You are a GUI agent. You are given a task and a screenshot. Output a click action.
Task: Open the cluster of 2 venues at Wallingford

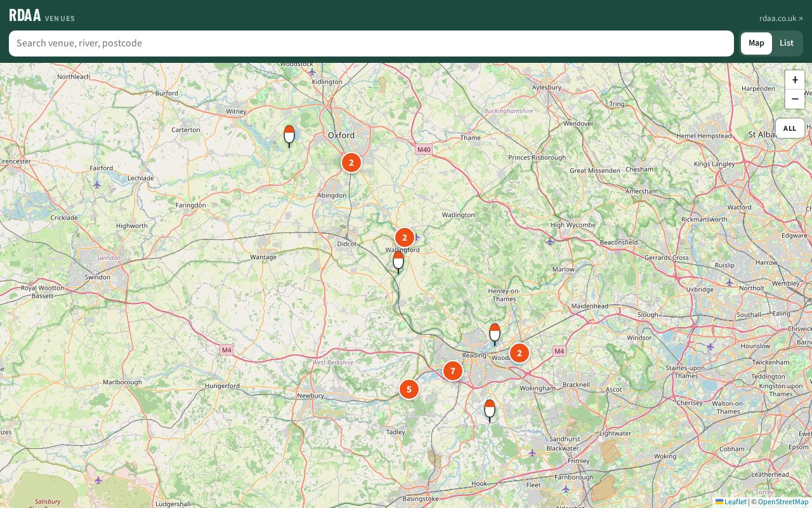tap(405, 237)
